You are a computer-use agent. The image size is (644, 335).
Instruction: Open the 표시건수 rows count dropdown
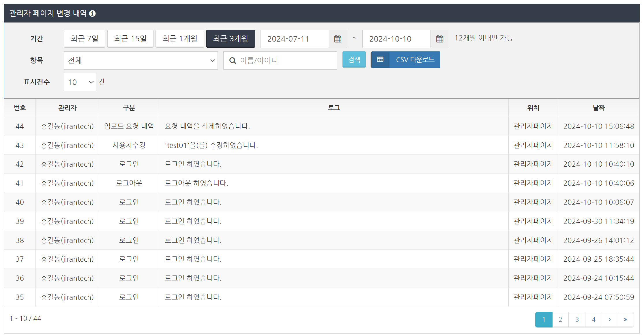coord(80,82)
